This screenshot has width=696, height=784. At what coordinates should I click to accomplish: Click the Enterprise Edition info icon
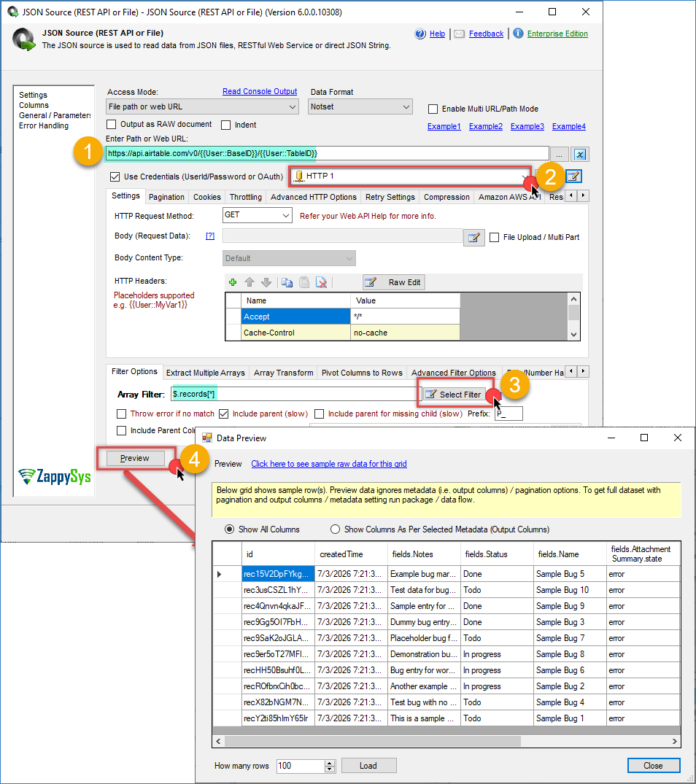coord(518,33)
